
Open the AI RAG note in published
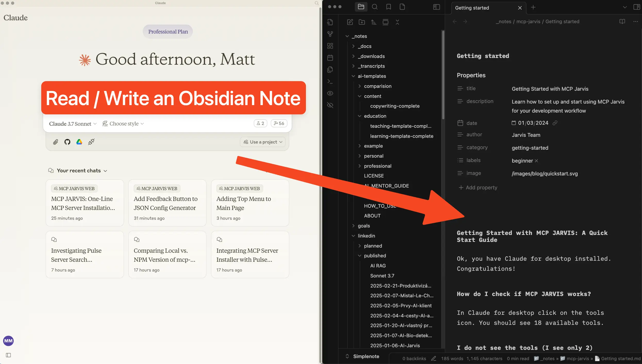click(378, 266)
